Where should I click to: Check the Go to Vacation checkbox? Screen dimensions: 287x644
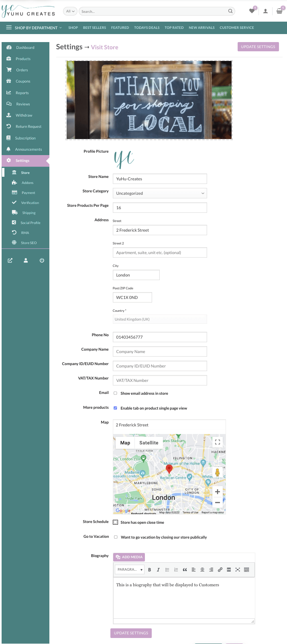(x=116, y=537)
